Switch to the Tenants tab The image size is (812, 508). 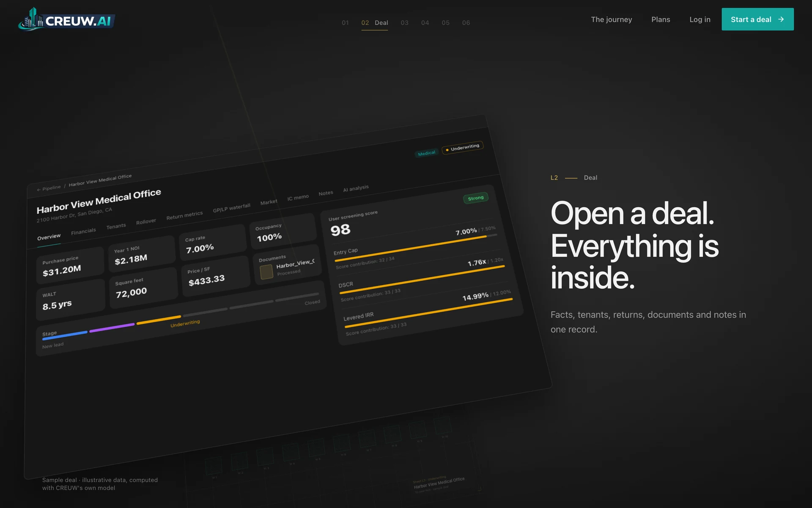[x=116, y=226]
